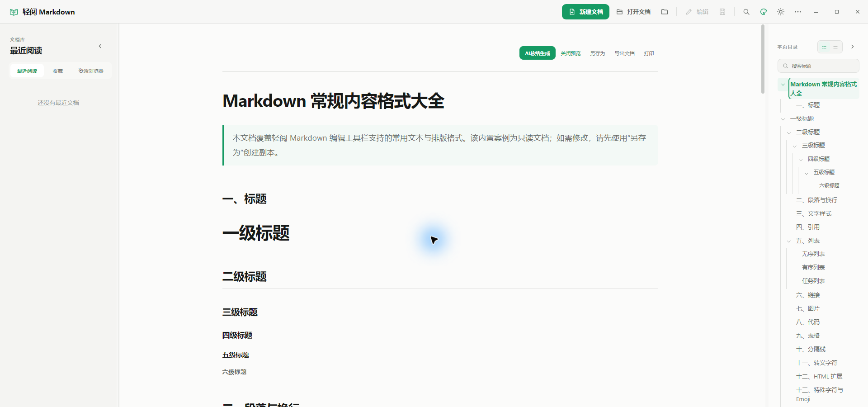This screenshot has height=407, width=868.
Task: Open search with the magnifier icon
Action: coord(746,12)
